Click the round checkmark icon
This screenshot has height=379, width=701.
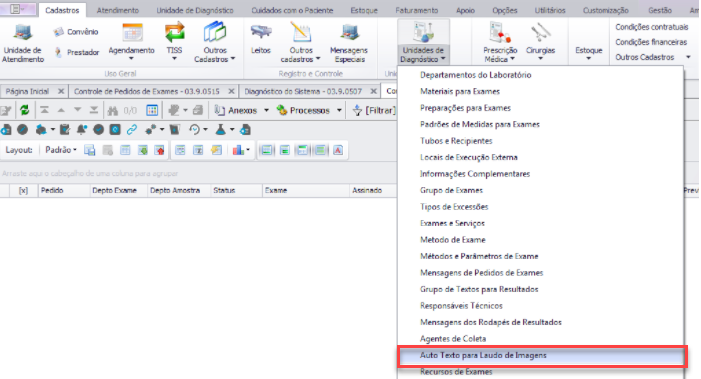click(98, 130)
